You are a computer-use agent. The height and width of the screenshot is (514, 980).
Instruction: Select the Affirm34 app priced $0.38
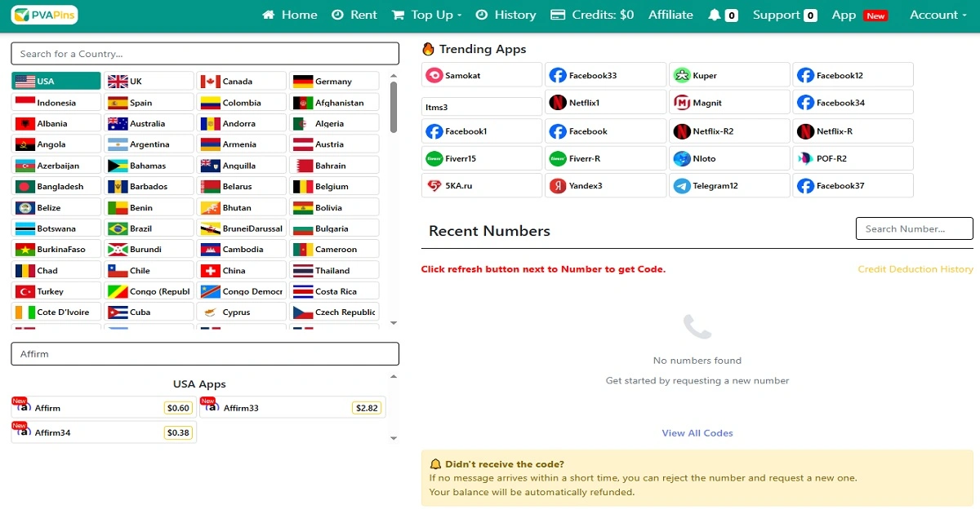(104, 432)
